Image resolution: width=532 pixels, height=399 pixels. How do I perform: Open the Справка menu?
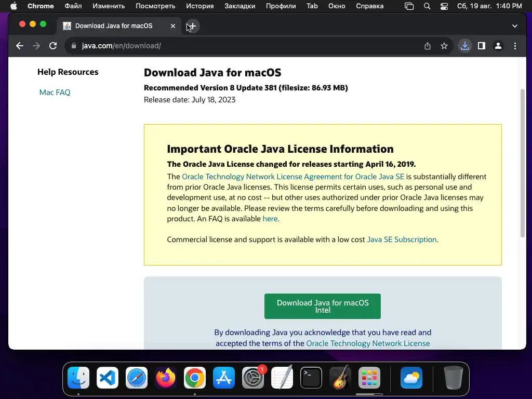tap(369, 6)
